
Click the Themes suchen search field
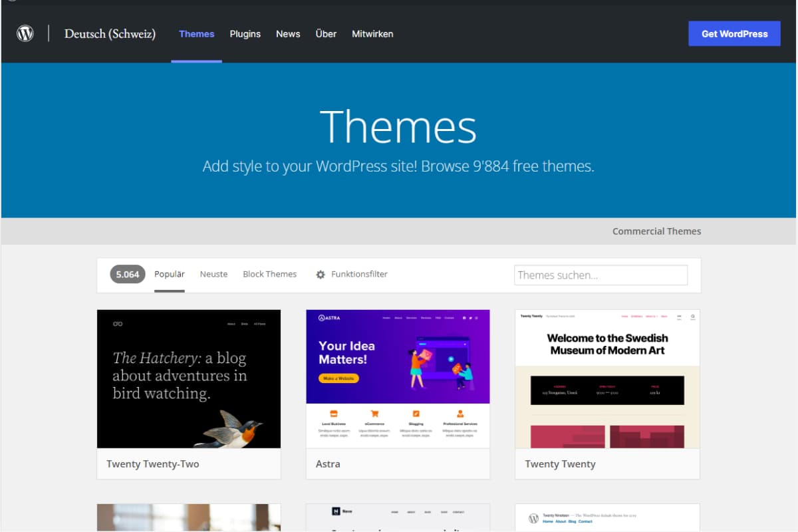[x=600, y=275]
